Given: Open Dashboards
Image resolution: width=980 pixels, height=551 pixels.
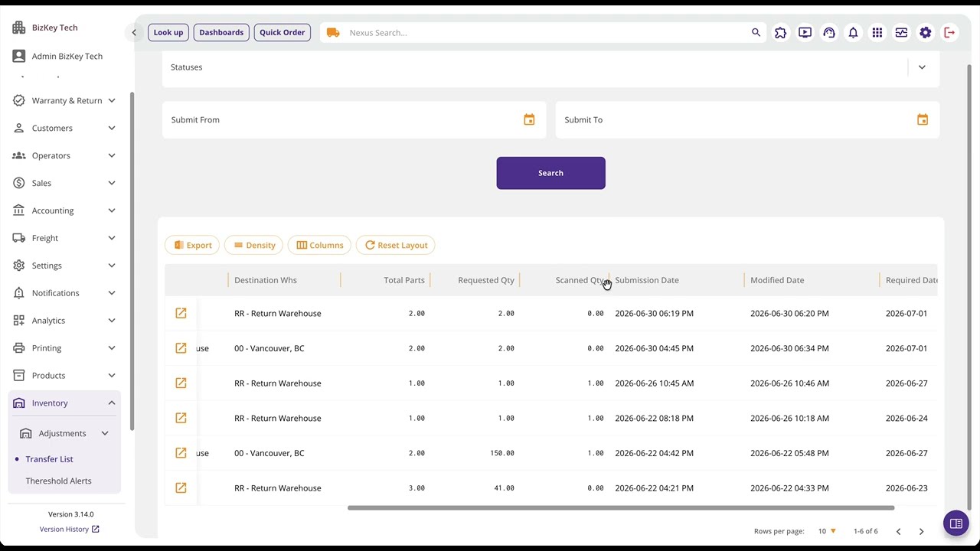Looking at the screenshot, I should [221, 32].
